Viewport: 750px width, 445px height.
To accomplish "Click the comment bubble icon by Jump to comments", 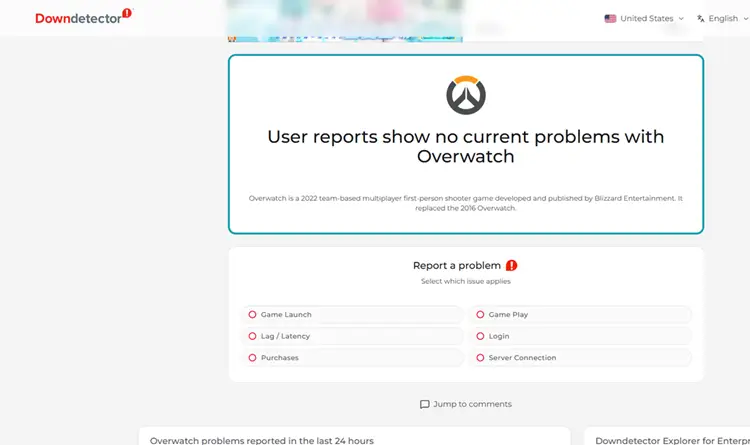I will (x=424, y=404).
